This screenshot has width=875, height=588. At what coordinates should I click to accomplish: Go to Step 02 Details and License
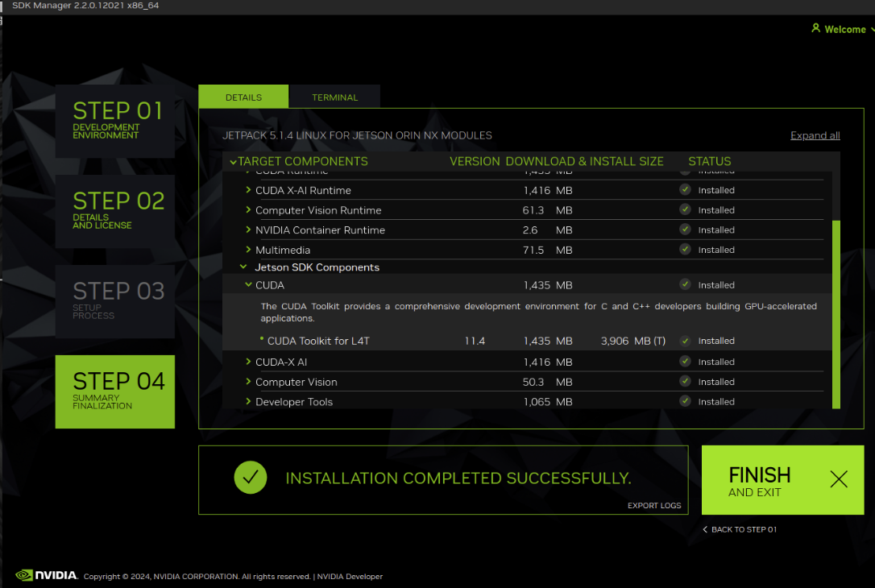click(115, 211)
